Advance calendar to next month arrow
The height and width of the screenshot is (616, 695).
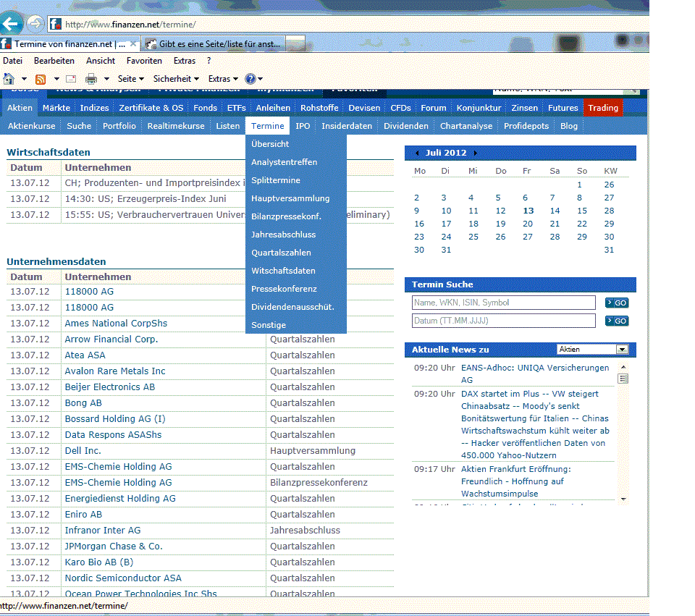click(x=474, y=153)
